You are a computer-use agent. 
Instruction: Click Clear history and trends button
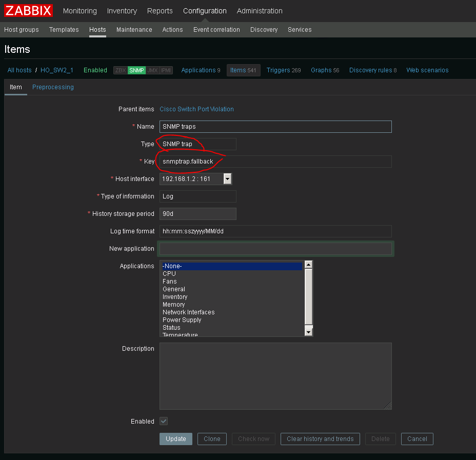point(320,439)
